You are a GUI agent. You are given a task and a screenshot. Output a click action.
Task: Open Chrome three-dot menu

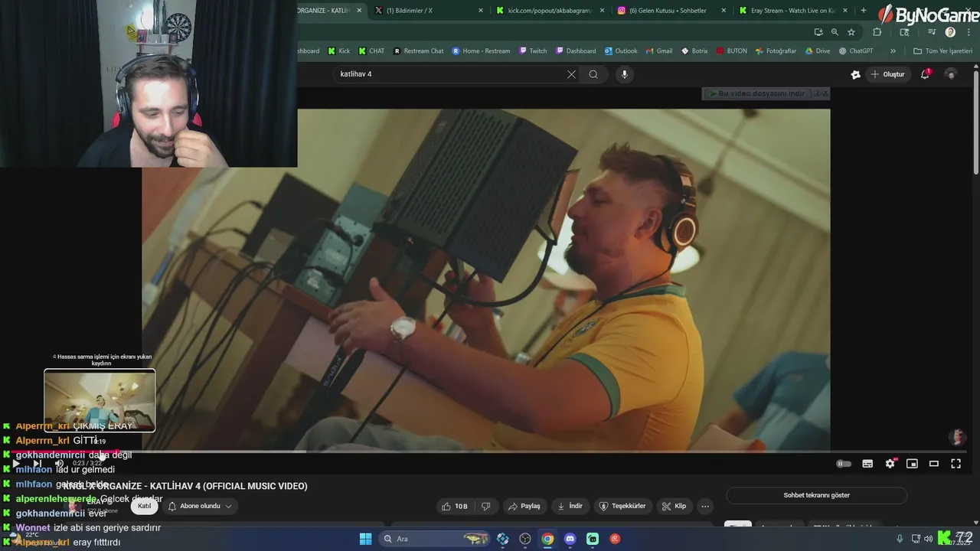968,32
